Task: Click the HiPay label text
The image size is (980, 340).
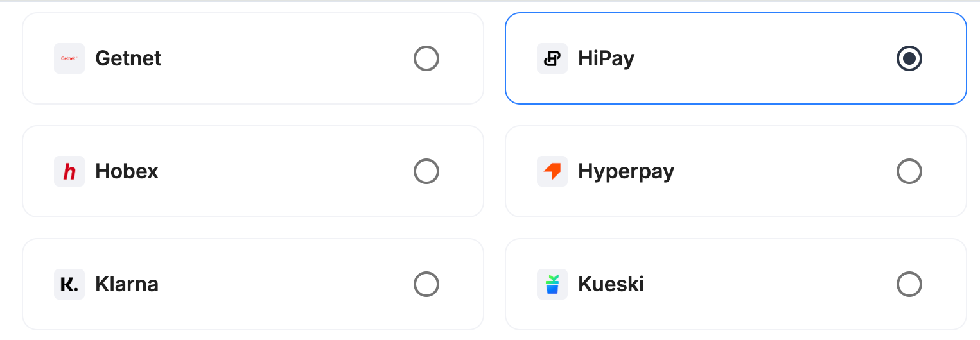Action: pyautogui.click(x=606, y=58)
